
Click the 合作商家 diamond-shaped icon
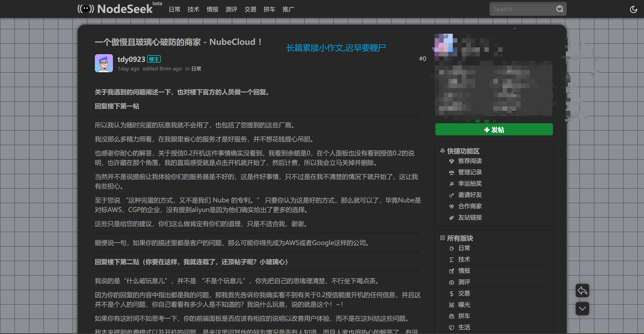(x=451, y=207)
